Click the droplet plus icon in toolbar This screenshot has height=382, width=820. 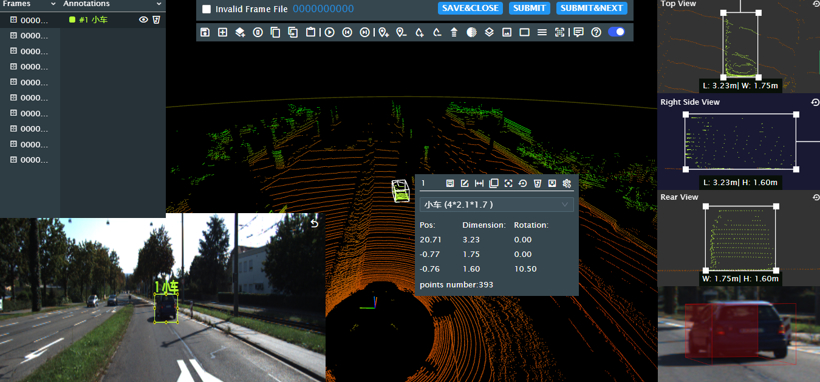419,32
